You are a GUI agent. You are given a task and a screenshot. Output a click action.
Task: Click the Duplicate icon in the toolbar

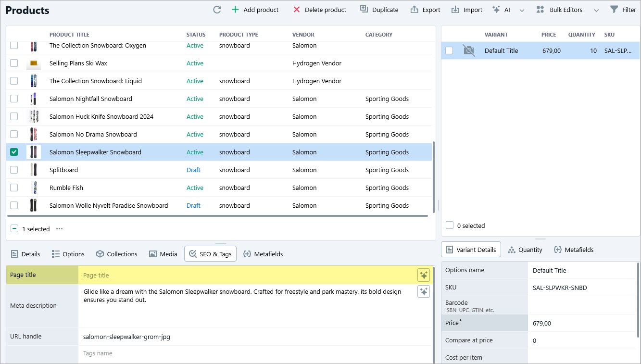coord(364,10)
